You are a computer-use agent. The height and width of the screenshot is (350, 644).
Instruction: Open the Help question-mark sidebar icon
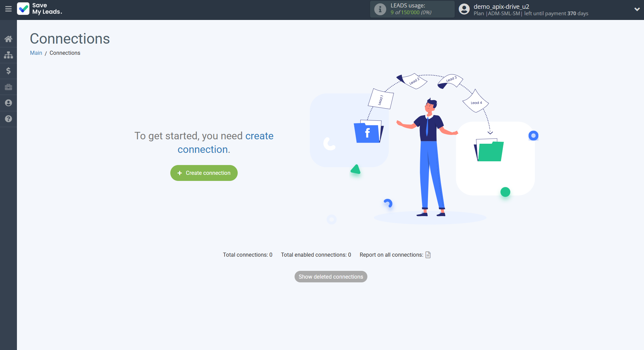8,119
